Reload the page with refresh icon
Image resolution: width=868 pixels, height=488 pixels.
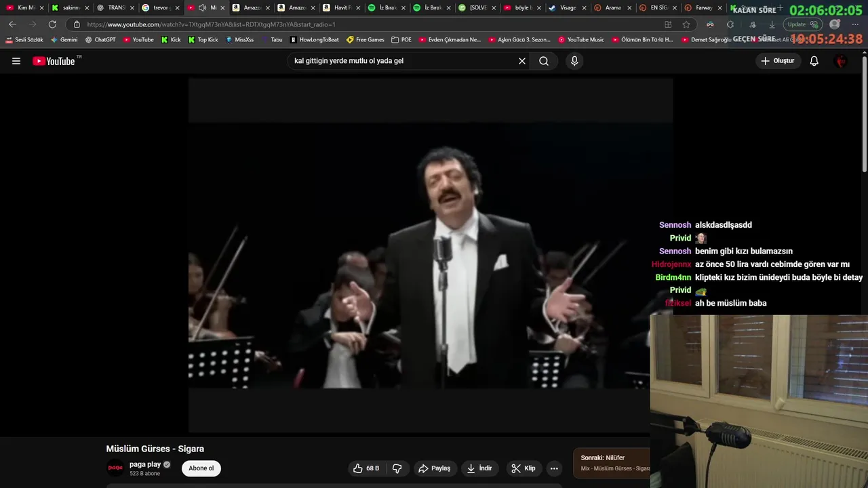[x=52, y=24]
